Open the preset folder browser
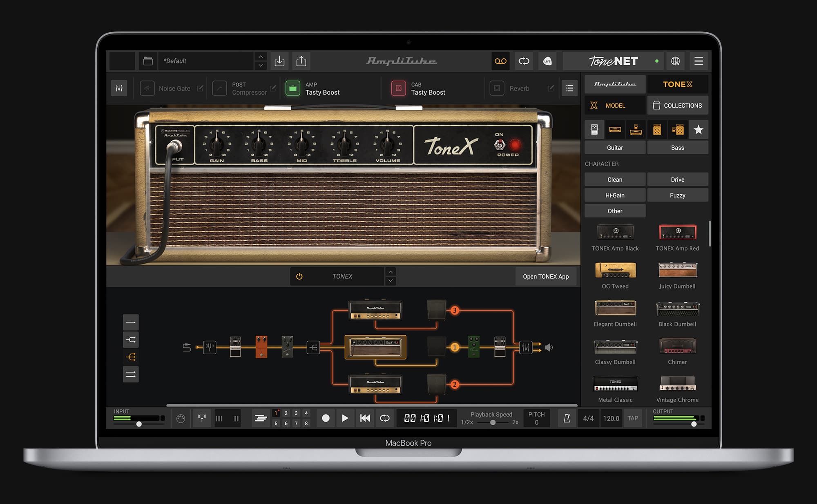This screenshot has width=817, height=504. coord(148,60)
